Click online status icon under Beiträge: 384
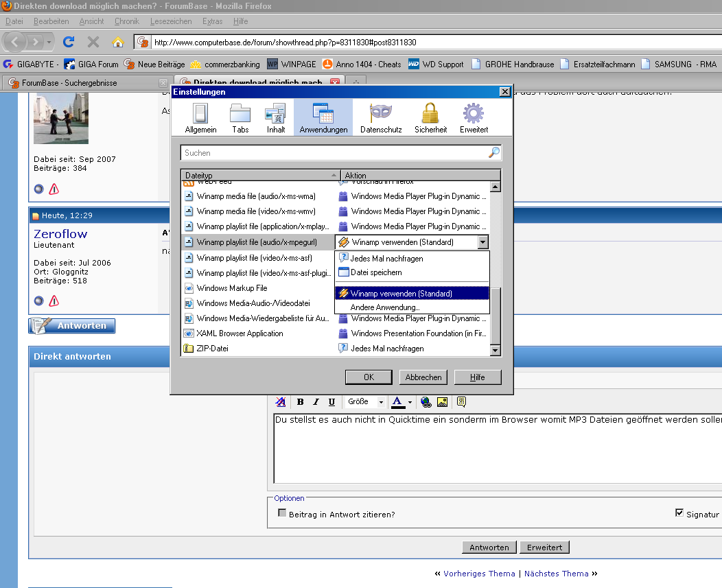This screenshot has height=588, width=722. point(39,189)
